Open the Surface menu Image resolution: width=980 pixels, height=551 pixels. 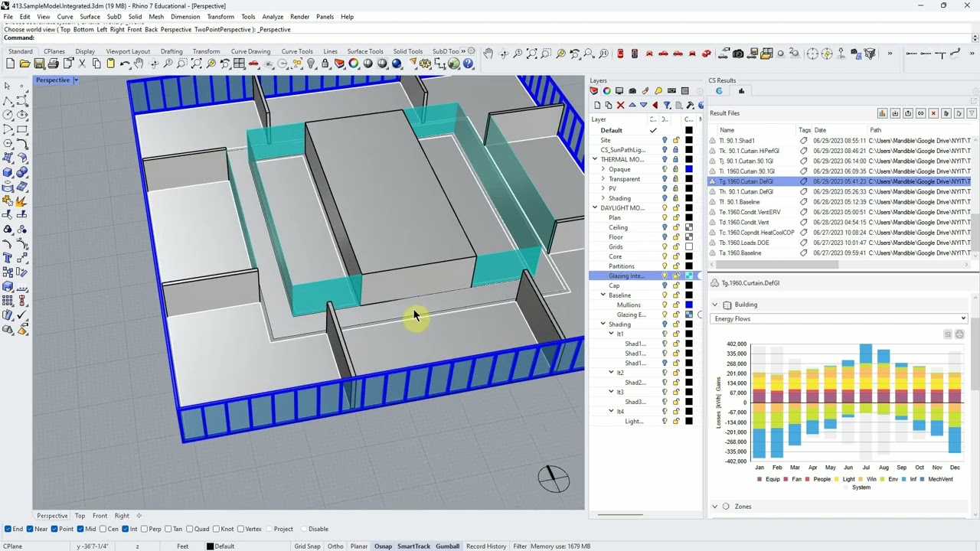coord(90,16)
